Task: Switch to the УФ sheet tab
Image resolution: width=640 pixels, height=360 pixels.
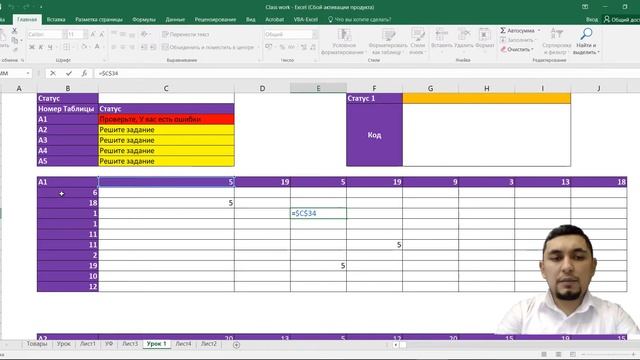Action: [109, 344]
